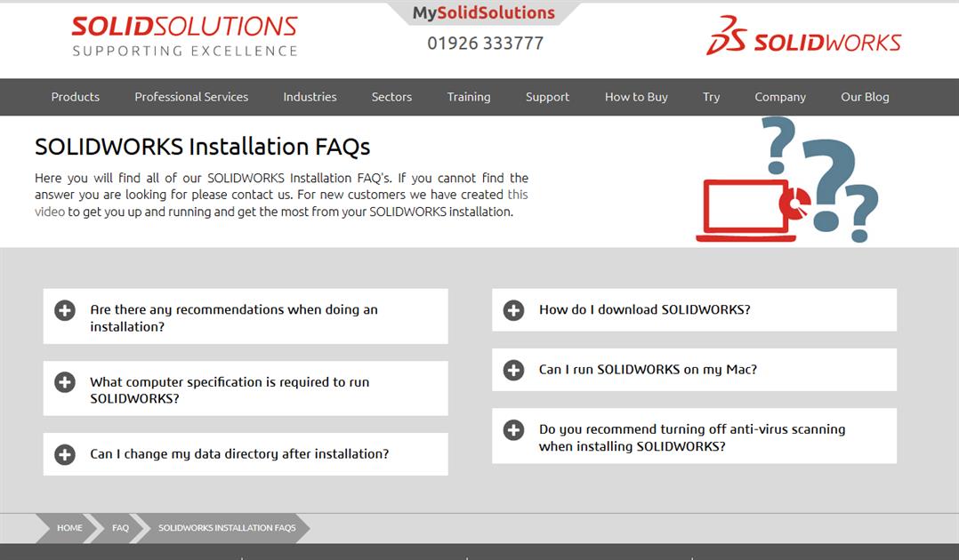Select the Company menu item
The image size is (959, 560).
point(780,97)
